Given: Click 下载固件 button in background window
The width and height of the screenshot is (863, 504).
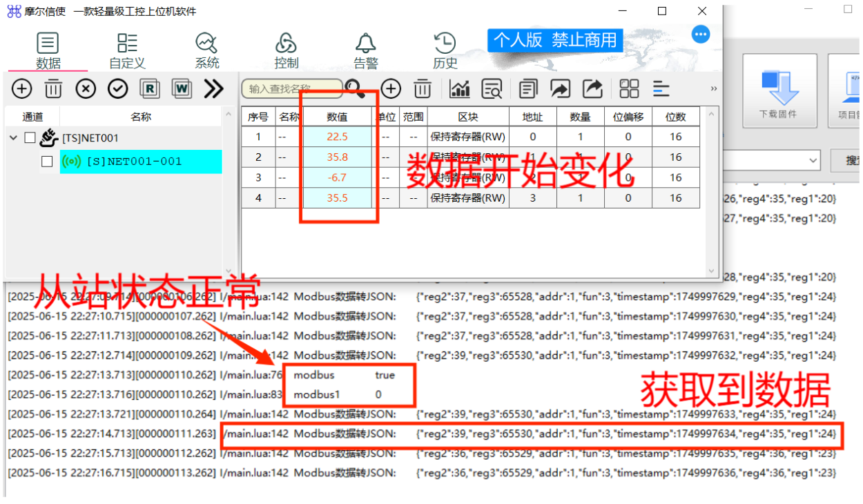Looking at the screenshot, I should (x=779, y=90).
